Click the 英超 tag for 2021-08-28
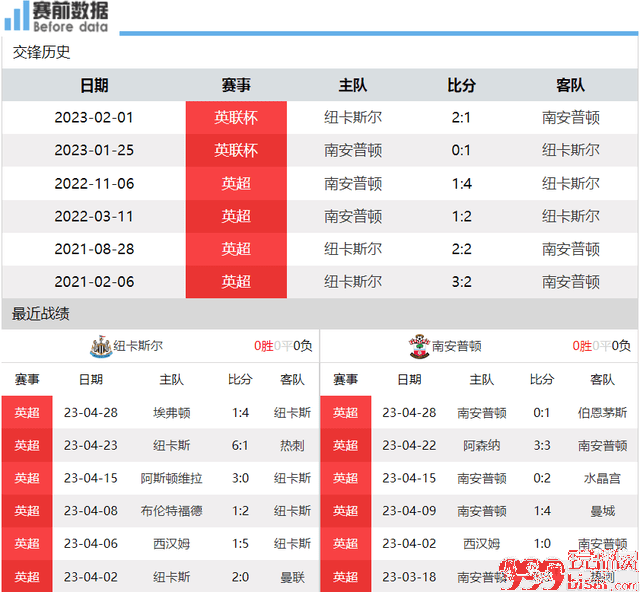 click(x=236, y=249)
